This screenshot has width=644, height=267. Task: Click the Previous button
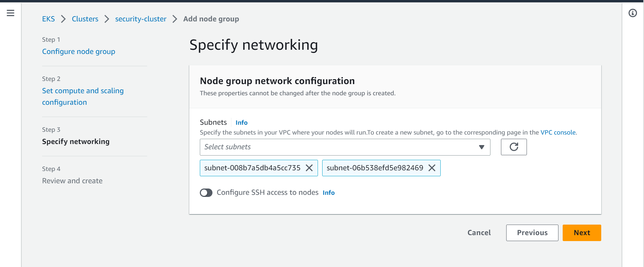coord(532,233)
